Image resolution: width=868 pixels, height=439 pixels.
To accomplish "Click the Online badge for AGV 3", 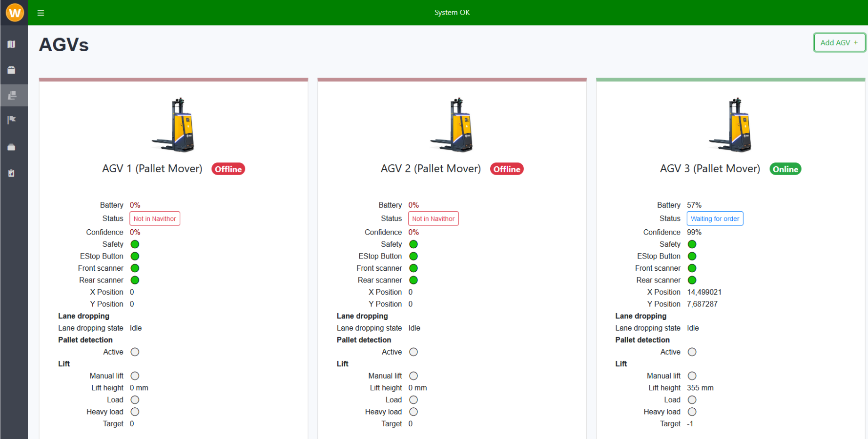I will pyautogui.click(x=785, y=169).
